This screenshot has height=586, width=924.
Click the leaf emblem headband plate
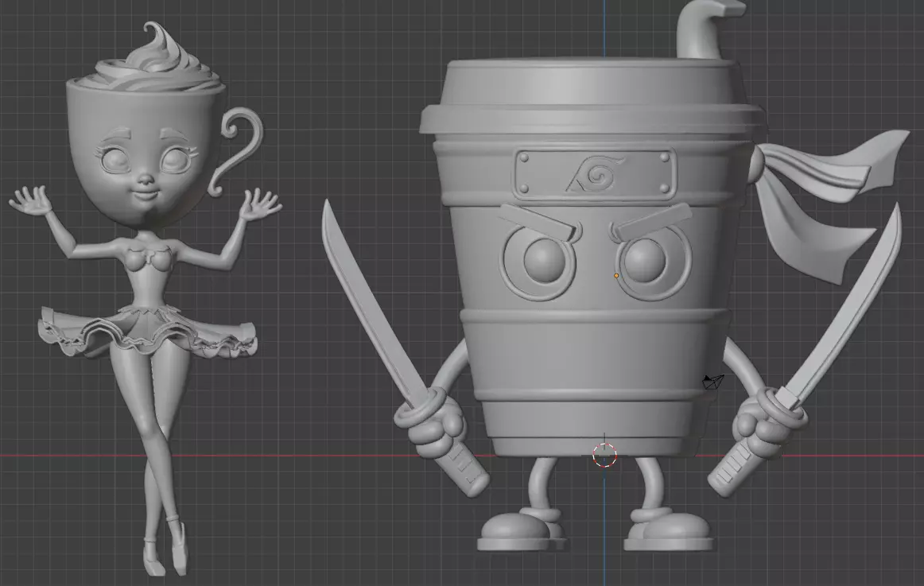point(595,174)
